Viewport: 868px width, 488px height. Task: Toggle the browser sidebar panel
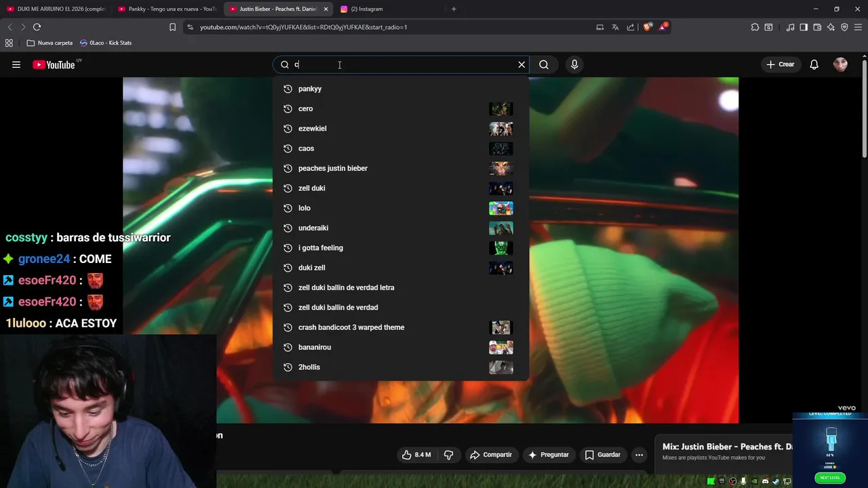pyautogui.click(x=804, y=27)
